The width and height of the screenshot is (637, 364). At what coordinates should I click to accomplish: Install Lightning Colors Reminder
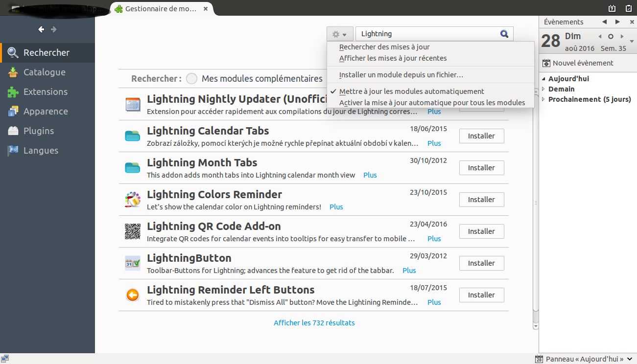pyautogui.click(x=481, y=200)
